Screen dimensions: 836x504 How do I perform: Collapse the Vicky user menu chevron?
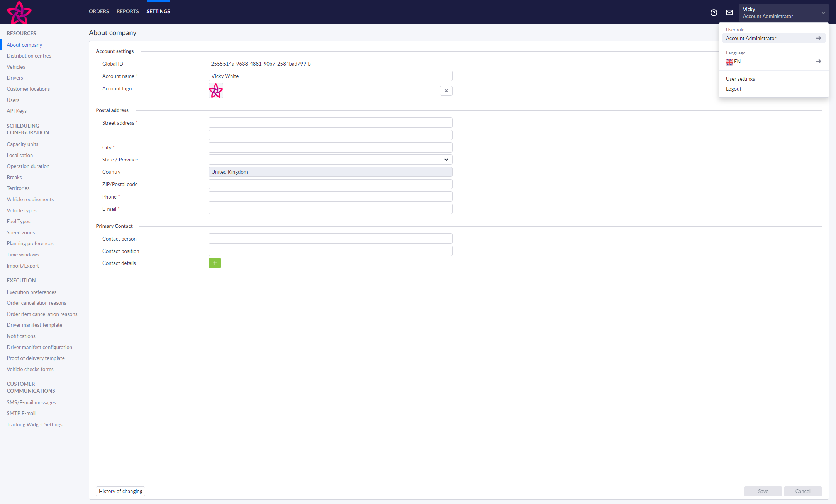point(823,13)
